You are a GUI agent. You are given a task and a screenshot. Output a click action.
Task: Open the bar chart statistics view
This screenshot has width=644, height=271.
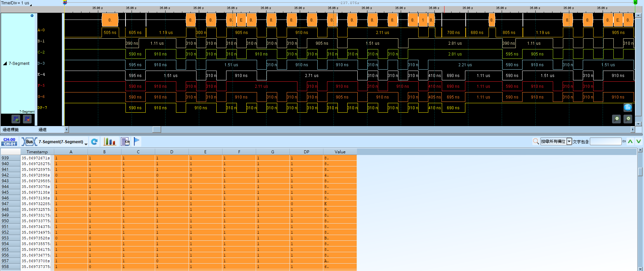(x=109, y=142)
